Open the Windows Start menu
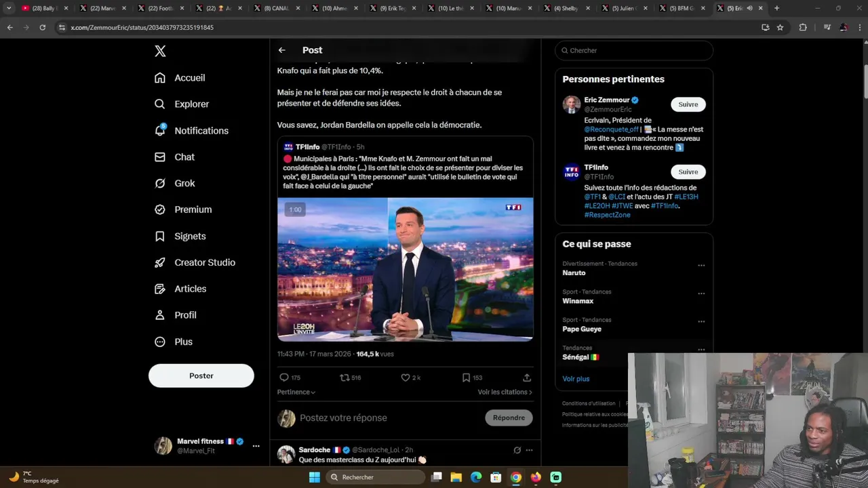The image size is (868, 488). pyautogui.click(x=314, y=477)
